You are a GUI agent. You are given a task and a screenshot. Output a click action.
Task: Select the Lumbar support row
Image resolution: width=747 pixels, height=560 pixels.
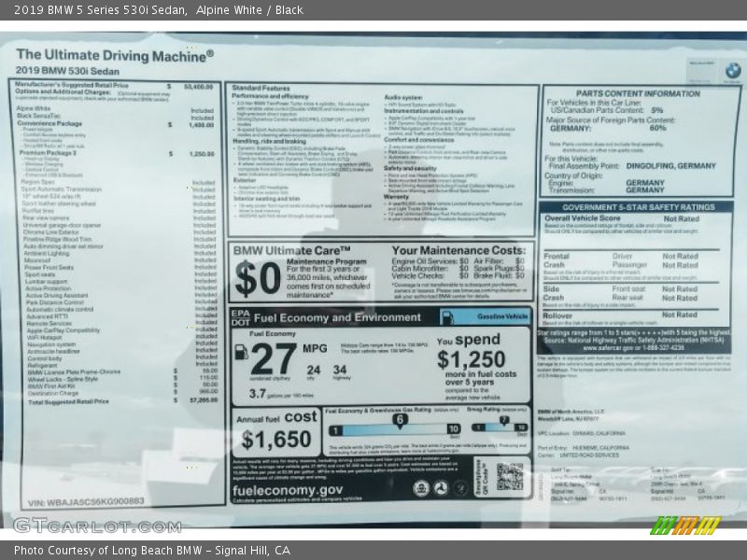pos(121,282)
